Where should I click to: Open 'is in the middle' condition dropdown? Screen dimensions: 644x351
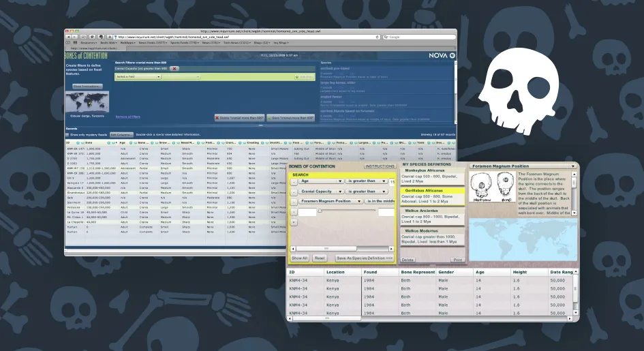pyautogui.click(x=380, y=201)
